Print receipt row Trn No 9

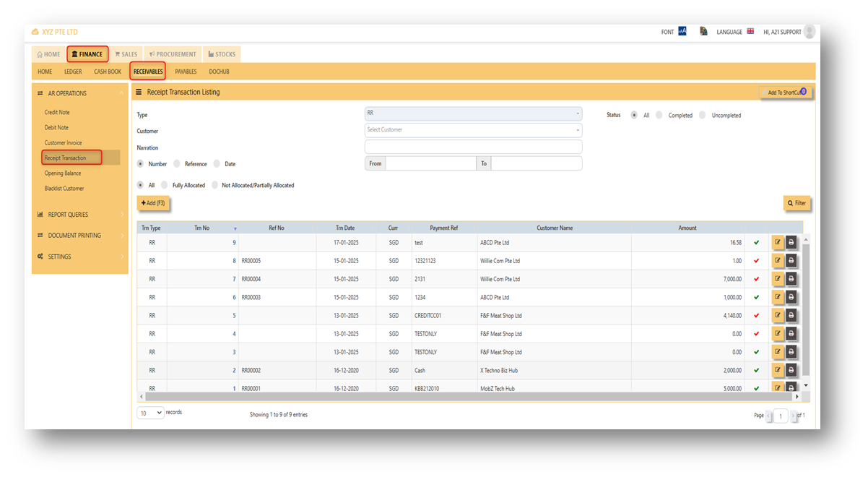pyautogui.click(x=791, y=242)
